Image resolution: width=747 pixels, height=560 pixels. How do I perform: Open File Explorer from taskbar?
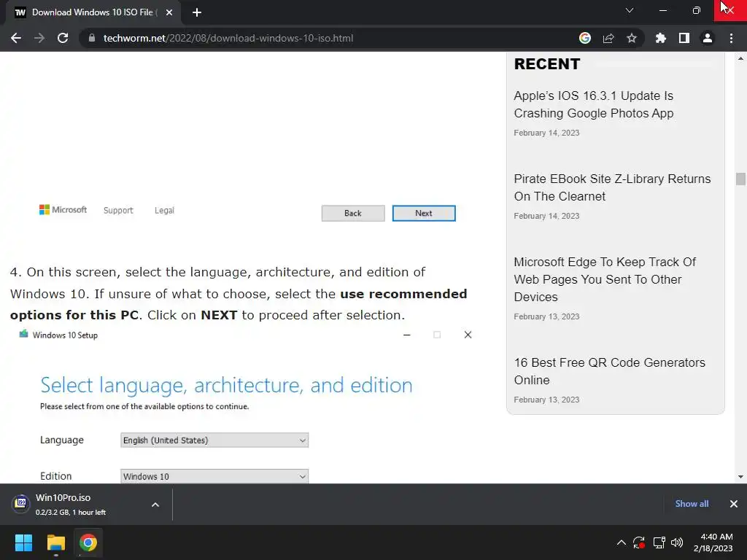[x=55, y=542]
